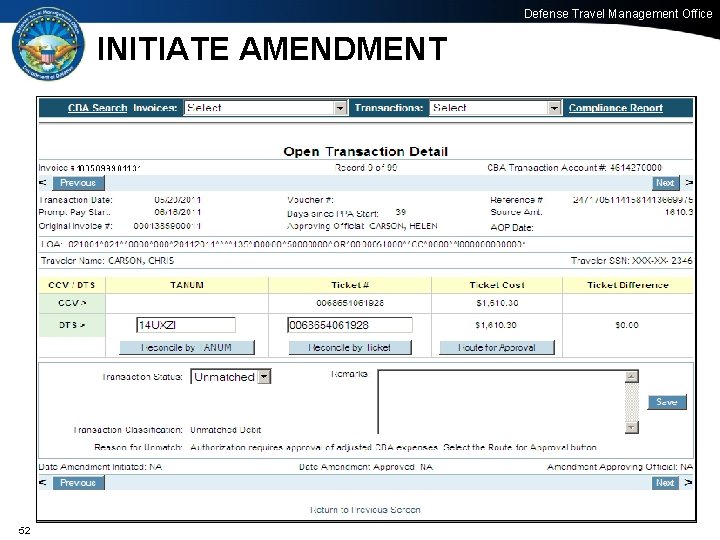Click the bottom Next button

click(665, 483)
